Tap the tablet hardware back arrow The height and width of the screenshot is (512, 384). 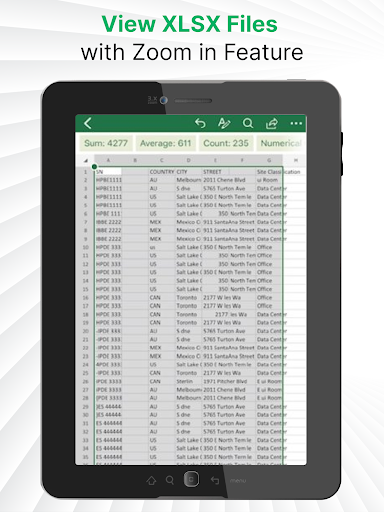[x=215, y=480]
